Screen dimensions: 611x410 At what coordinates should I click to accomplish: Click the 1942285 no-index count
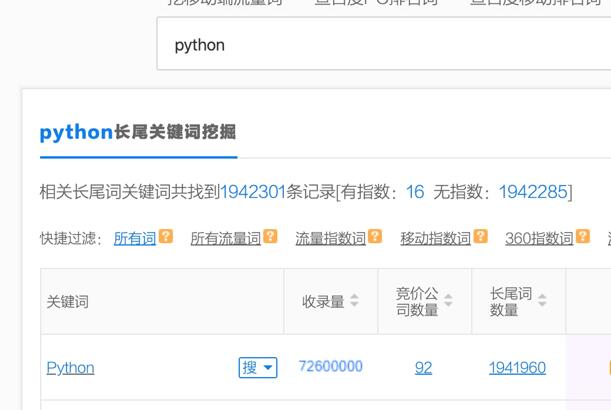tap(533, 192)
